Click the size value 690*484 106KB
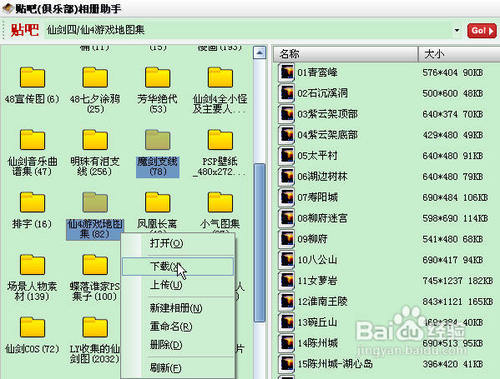 click(x=455, y=197)
